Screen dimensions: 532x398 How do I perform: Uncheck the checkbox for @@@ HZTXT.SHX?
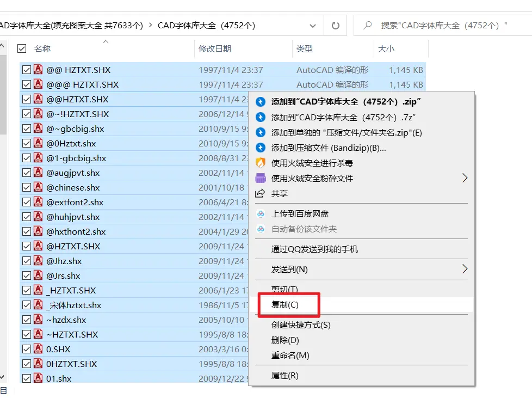pos(27,84)
